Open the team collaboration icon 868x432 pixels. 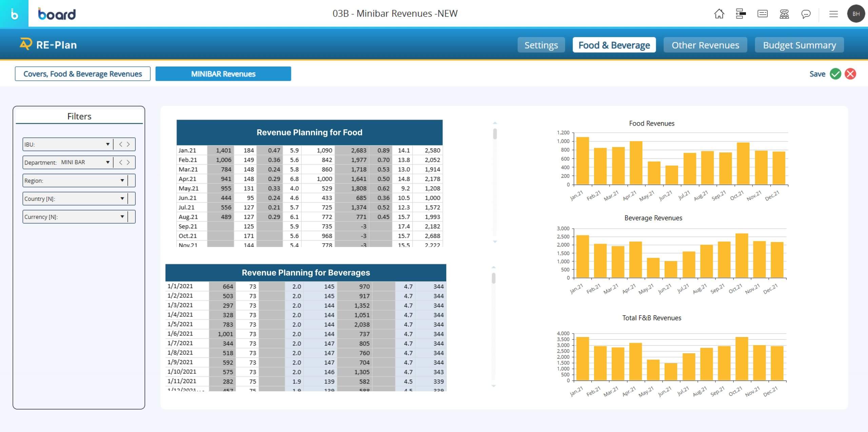[x=784, y=14]
